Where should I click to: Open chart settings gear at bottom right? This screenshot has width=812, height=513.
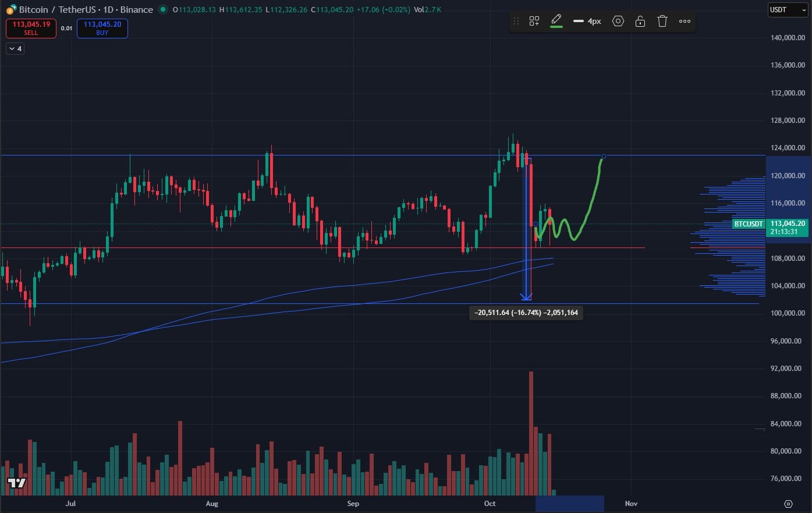tap(788, 504)
